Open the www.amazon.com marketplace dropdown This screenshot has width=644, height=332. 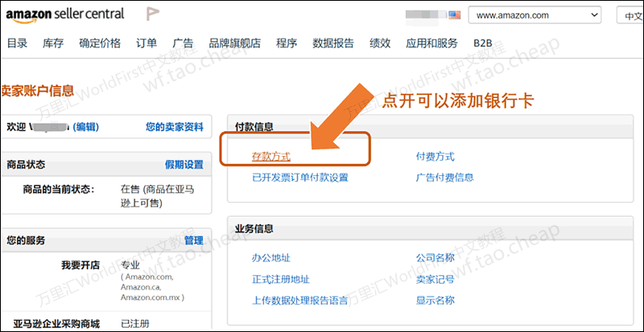[x=535, y=15]
